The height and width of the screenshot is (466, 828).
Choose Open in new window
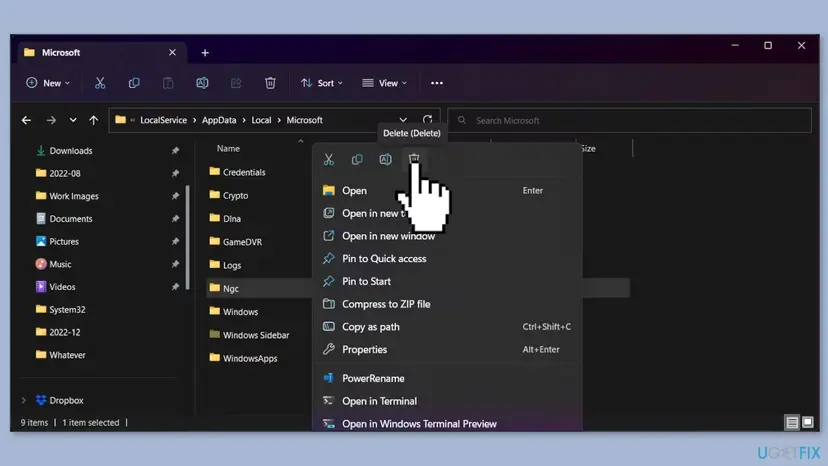coord(447,236)
